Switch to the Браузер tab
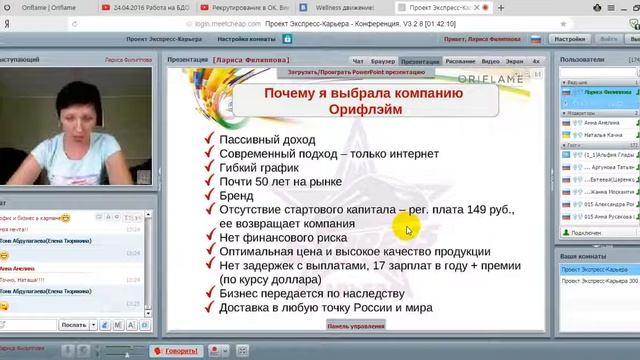This screenshot has width=640, height=360. [383, 61]
